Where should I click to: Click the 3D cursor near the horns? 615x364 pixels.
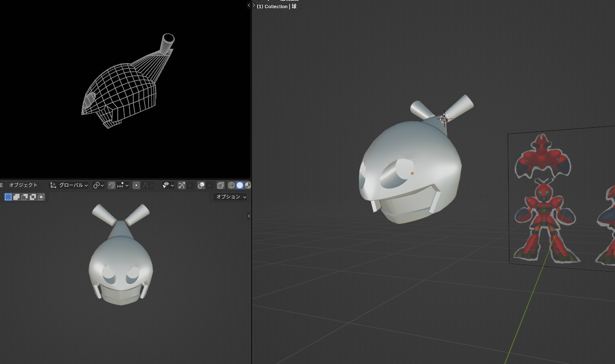tap(445, 119)
